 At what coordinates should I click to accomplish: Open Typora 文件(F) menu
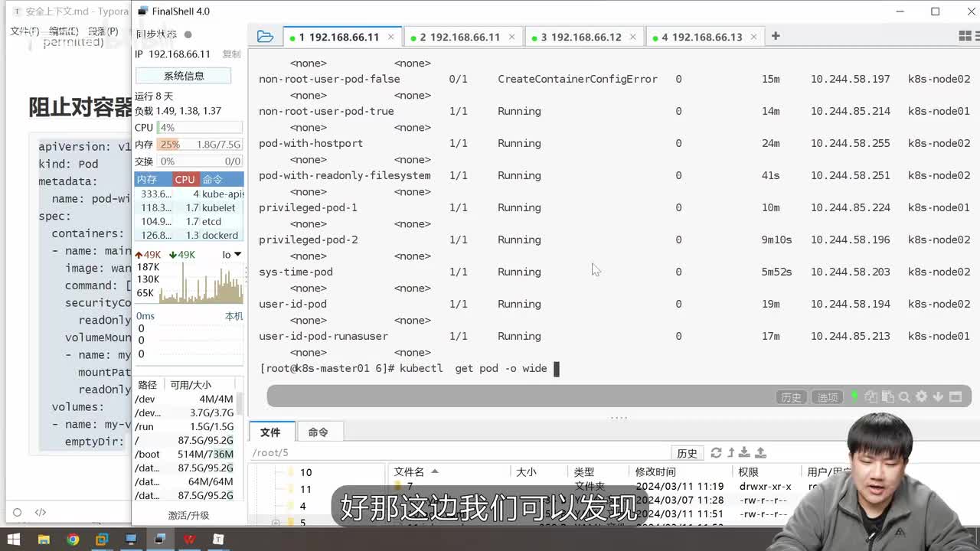tap(24, 31)
